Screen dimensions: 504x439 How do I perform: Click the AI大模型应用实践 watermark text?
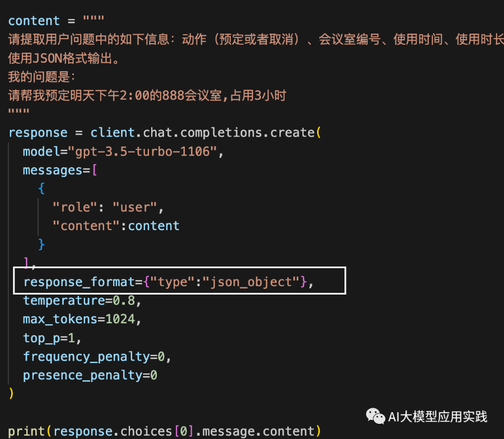437,417
